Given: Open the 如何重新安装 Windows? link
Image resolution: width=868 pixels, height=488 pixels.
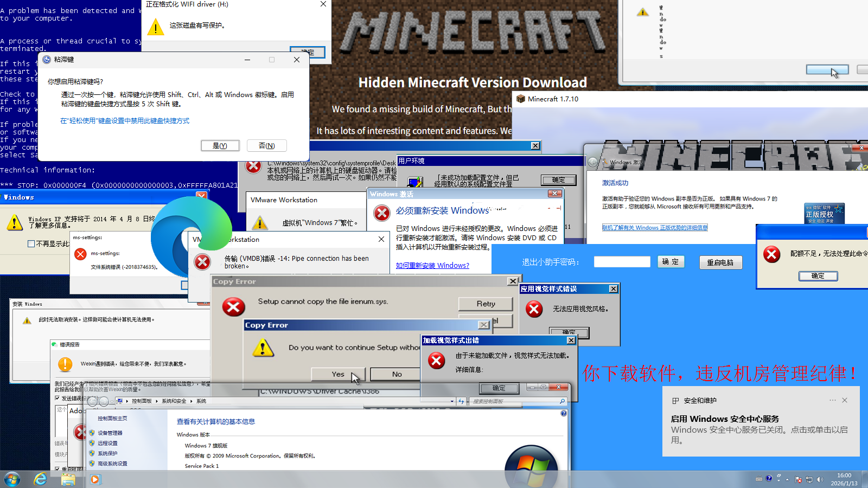Looking at the screenshot, I should (432, 265).
